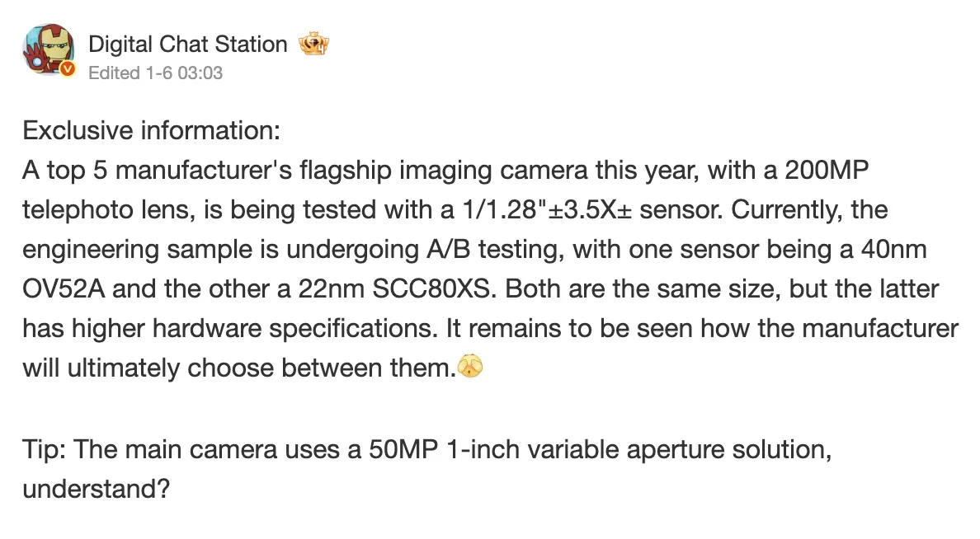Click the crown badge beside the username
The height and width of the screenshot is (539, 980).
tap(314, 44)
